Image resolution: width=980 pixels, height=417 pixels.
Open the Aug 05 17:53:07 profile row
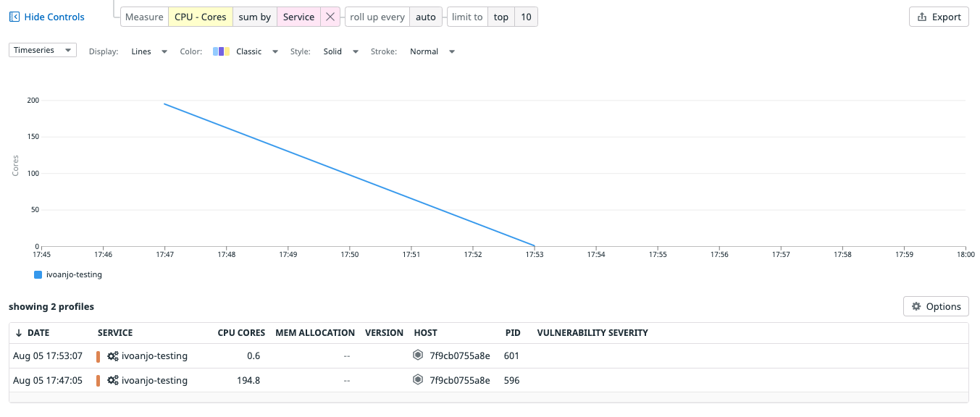[489, 355]
